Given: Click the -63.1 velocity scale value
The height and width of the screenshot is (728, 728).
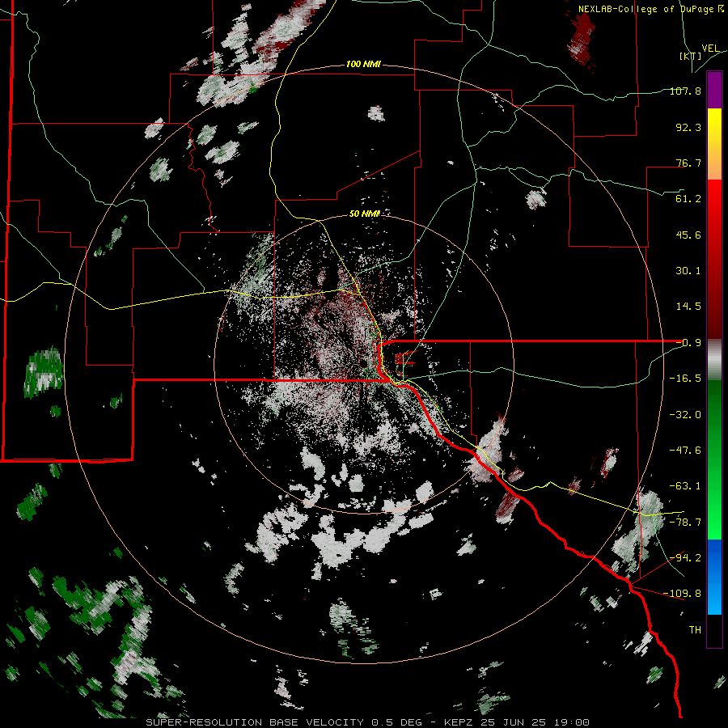Looking at the screenshot, I should coord(685,486).
